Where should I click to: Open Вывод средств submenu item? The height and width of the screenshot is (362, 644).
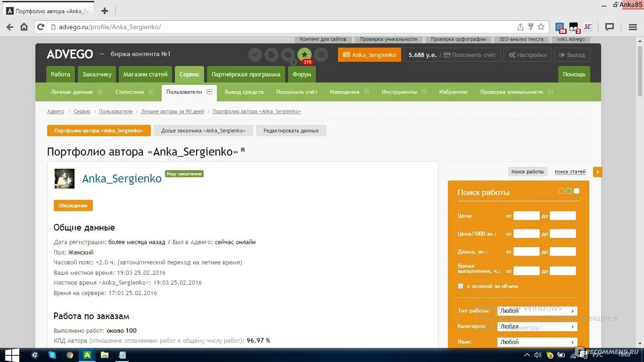pyautogui.click(x=244, y=92)
